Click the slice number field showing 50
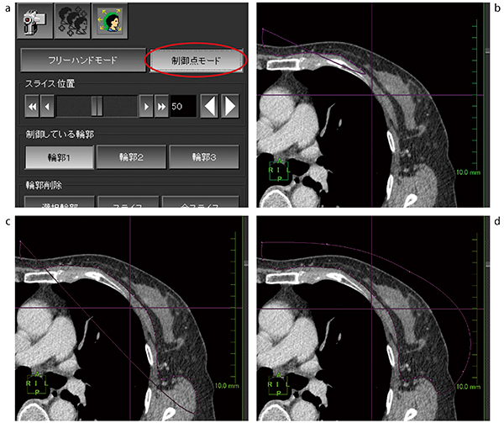This screenshot has height=423, width=504. 182,106
